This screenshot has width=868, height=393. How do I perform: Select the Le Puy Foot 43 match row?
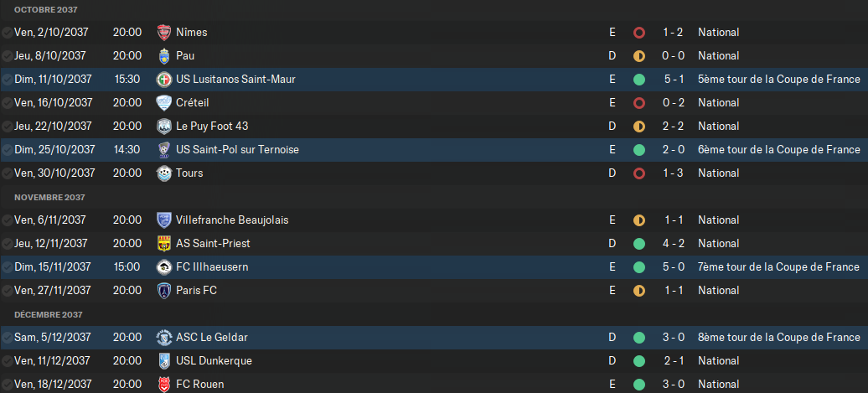coord(434,127)
